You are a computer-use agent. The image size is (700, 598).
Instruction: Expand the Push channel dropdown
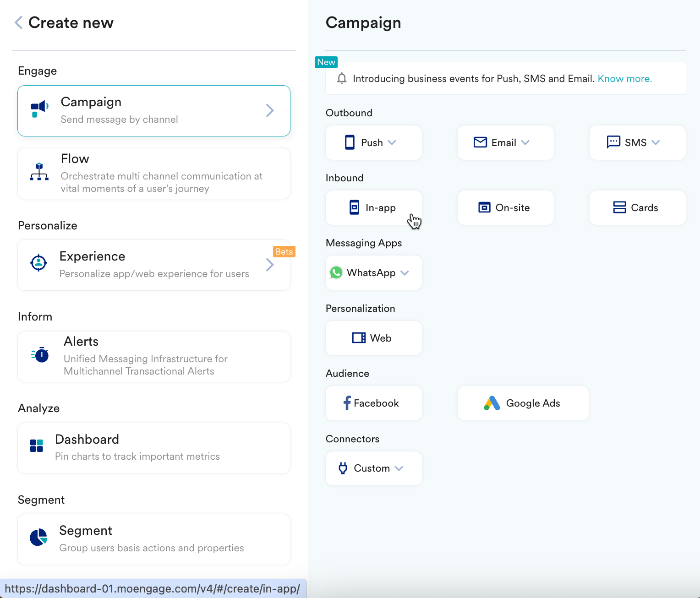coord(392,142)
